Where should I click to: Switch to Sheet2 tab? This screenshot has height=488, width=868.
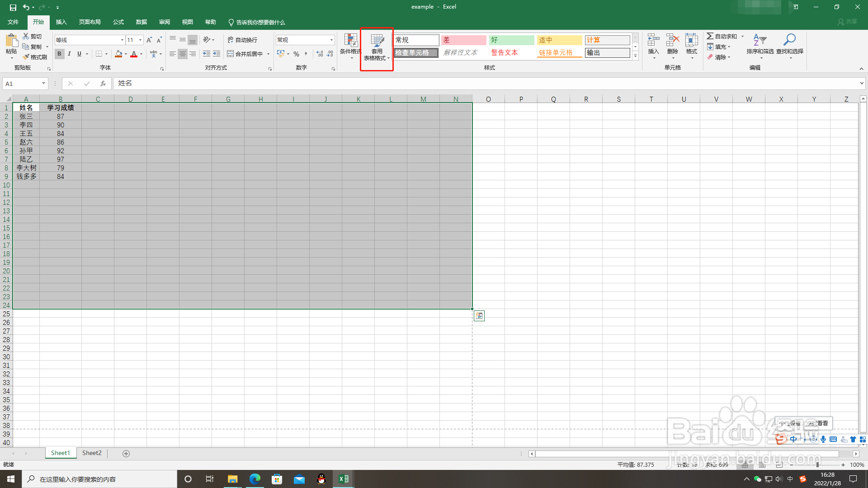[x=92, y=453]
